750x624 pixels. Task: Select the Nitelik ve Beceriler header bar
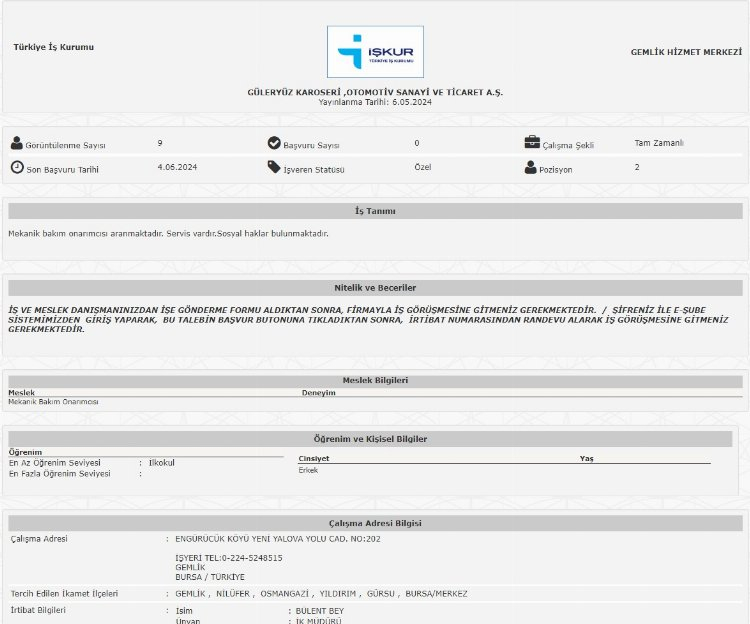coord(375,287)
